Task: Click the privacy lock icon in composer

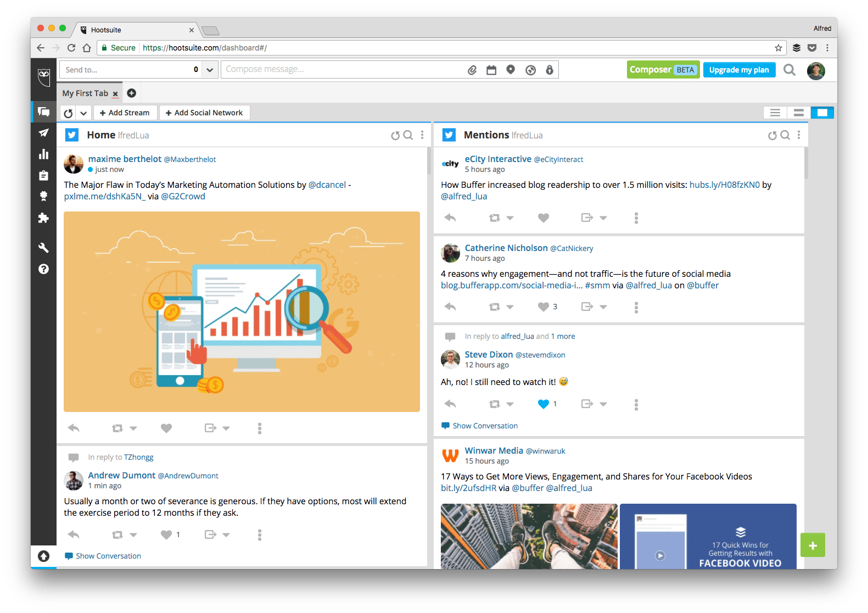Action: pos(550,70)
